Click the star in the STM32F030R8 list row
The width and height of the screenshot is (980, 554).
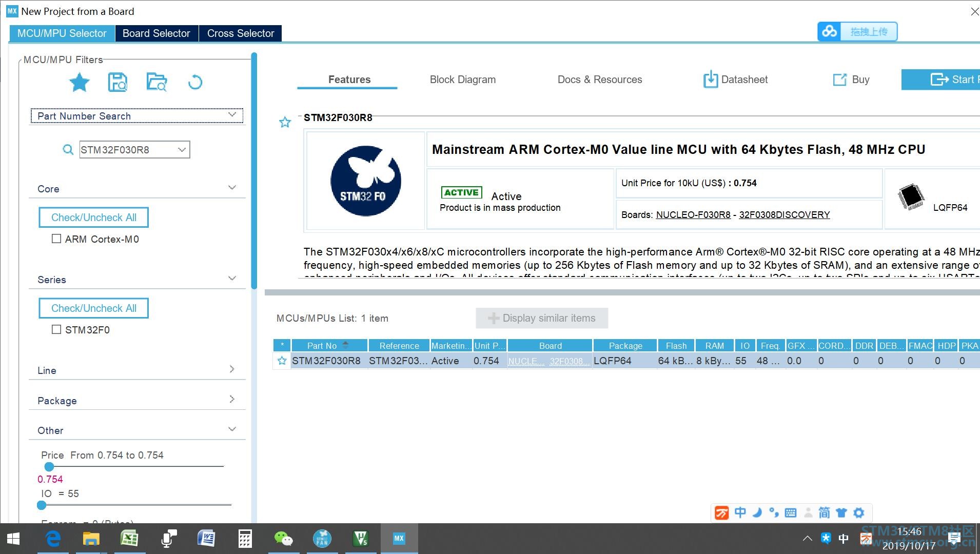point(282,361)
